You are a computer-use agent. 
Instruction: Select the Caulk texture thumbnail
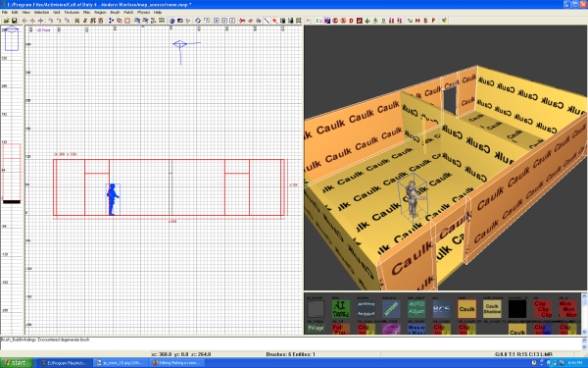pos(466,309)
